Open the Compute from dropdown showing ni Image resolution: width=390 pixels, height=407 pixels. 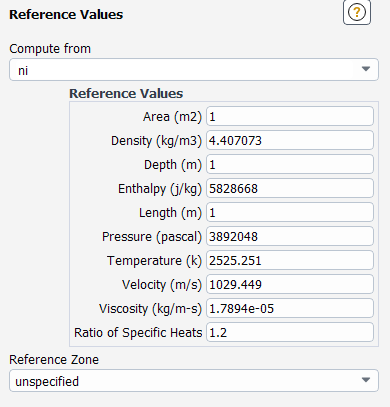194,70
